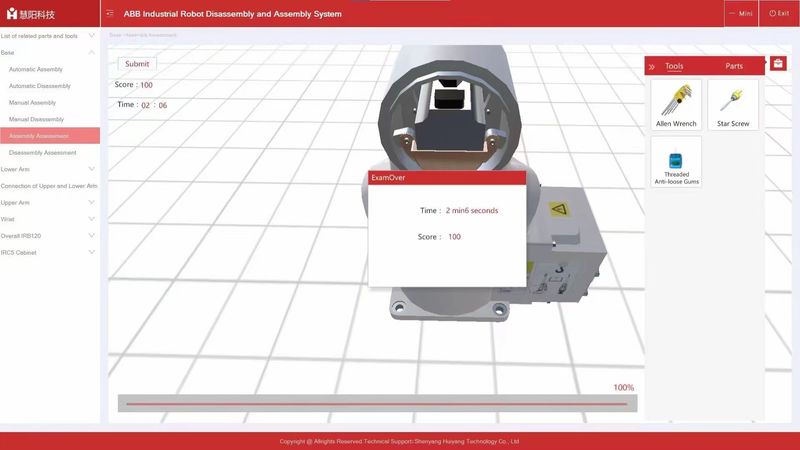Switch to the Tools tab

pos(673,66)
